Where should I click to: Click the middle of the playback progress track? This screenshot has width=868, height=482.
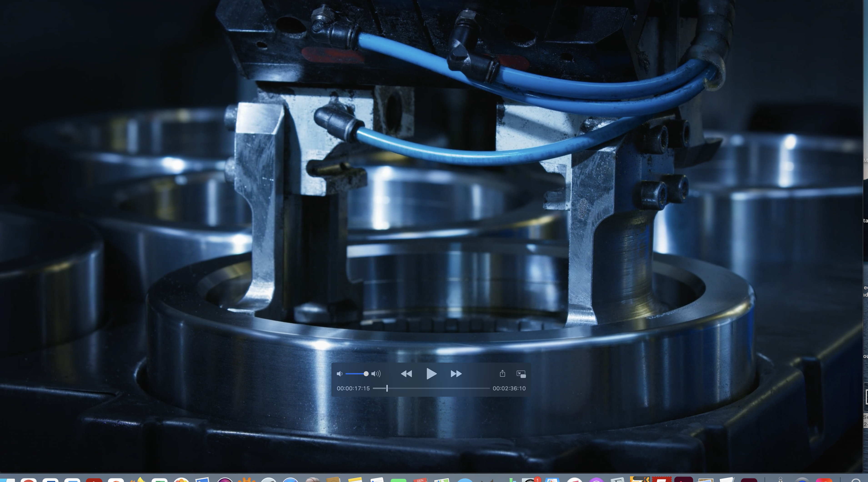coord(431,389)
